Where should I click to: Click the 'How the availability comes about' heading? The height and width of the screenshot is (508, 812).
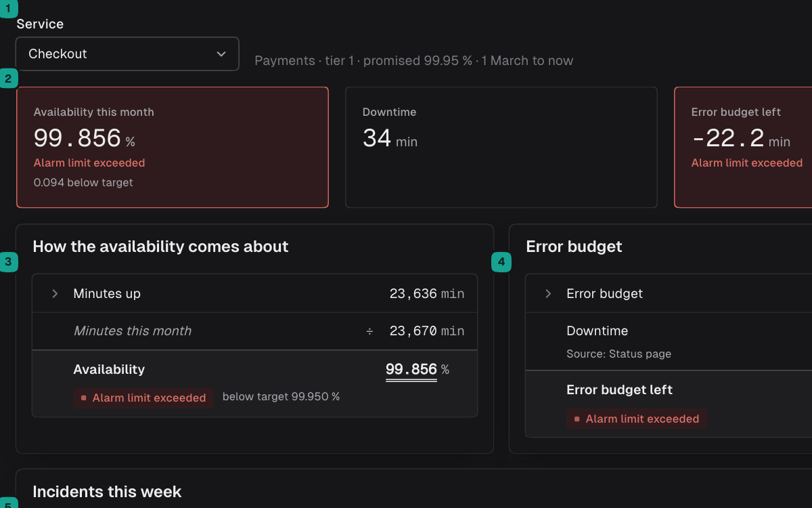[x=160, y=247]
